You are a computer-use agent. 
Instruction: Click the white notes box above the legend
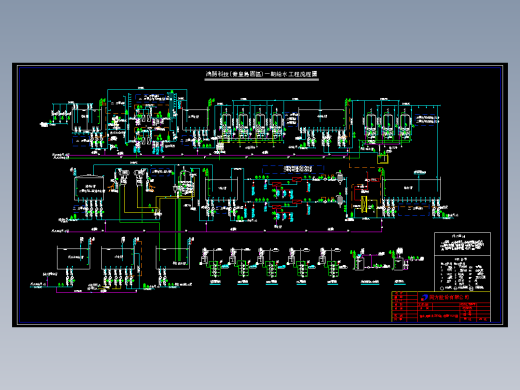[x=462, y=244]
